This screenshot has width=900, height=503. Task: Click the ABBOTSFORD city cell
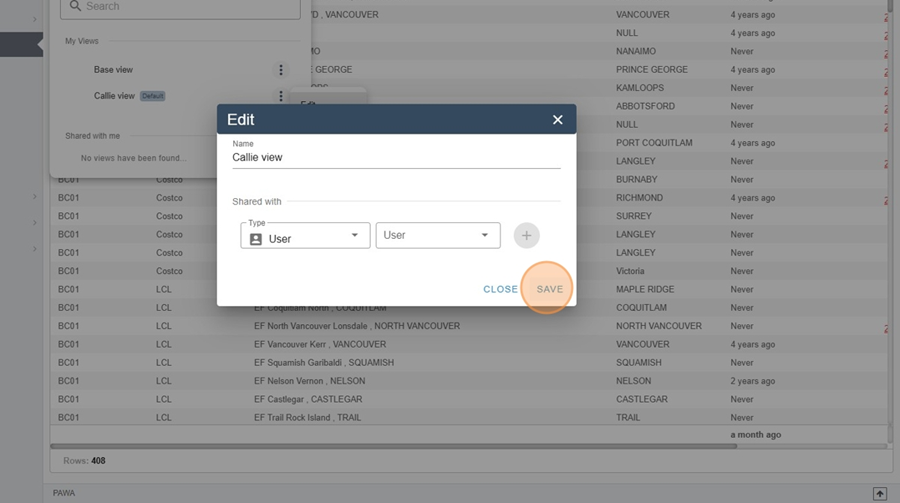(645, 106)
